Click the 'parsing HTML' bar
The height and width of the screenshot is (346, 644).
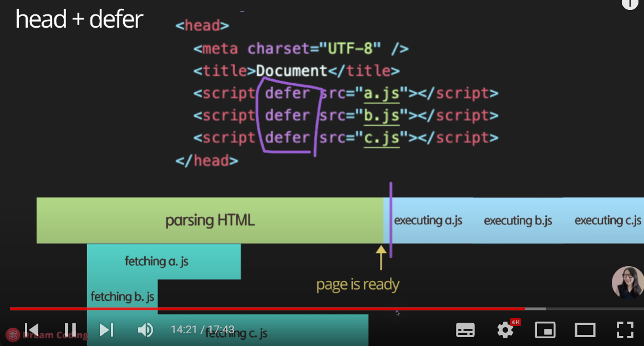point(210,220)
